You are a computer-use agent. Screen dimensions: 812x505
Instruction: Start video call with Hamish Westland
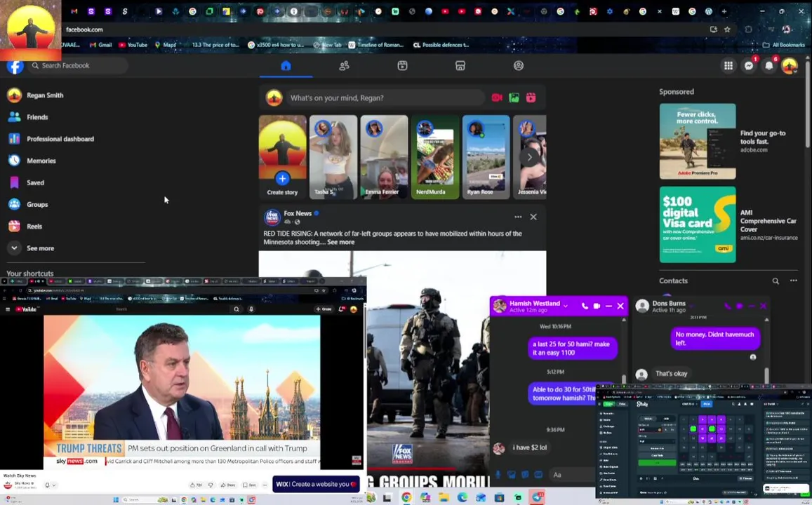pyautogui.click(x=597, y=307)
